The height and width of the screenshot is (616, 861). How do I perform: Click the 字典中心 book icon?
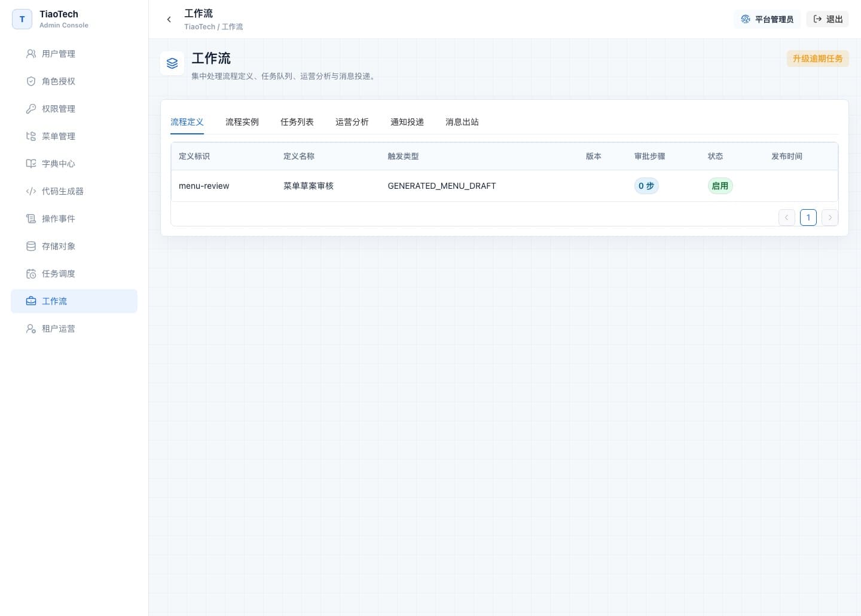(31, 164)
